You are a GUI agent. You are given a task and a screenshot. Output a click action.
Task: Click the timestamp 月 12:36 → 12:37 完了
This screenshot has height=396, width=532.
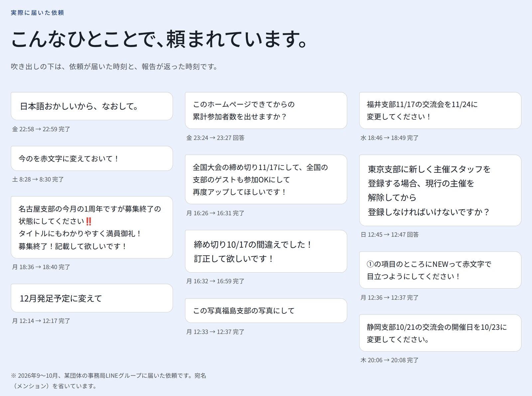pos(390,297)
